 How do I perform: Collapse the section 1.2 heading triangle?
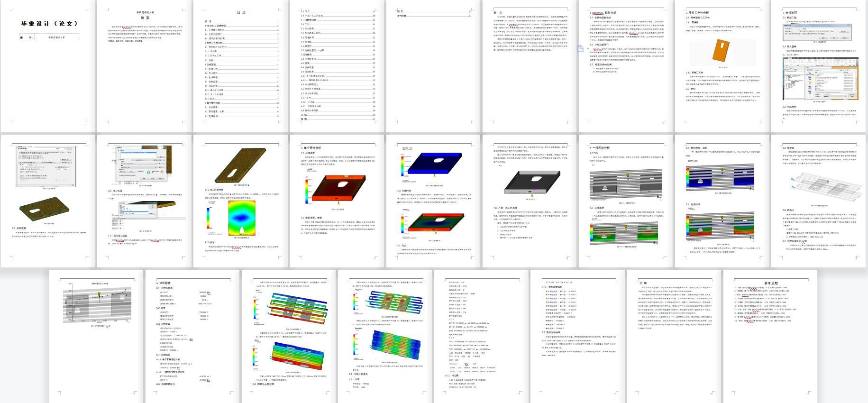588,48
